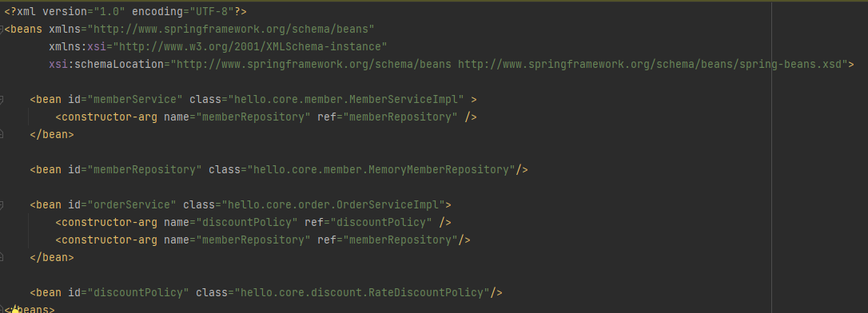
Task: Collapse the memberService bean fold marker
Action: click(2, 100)
